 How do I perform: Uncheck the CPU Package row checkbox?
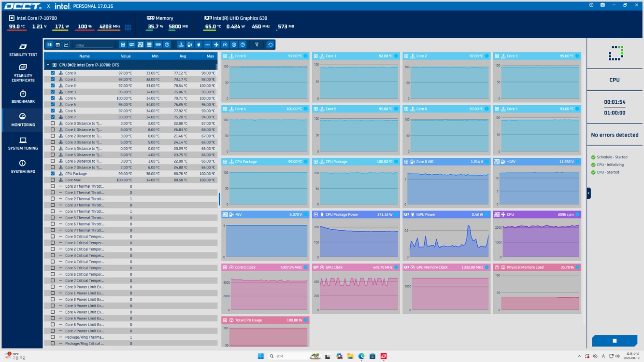[x=53, y=173]
